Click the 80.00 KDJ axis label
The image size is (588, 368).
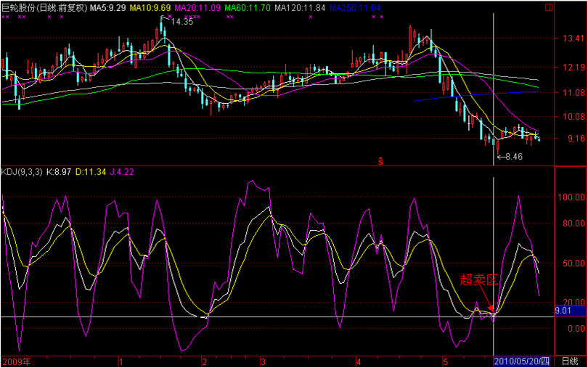573,224
